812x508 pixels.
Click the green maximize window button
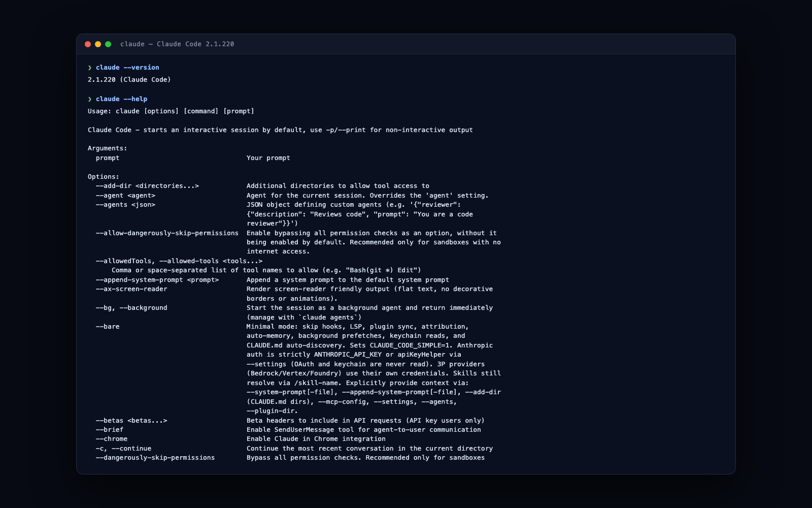tap(108, 44)
